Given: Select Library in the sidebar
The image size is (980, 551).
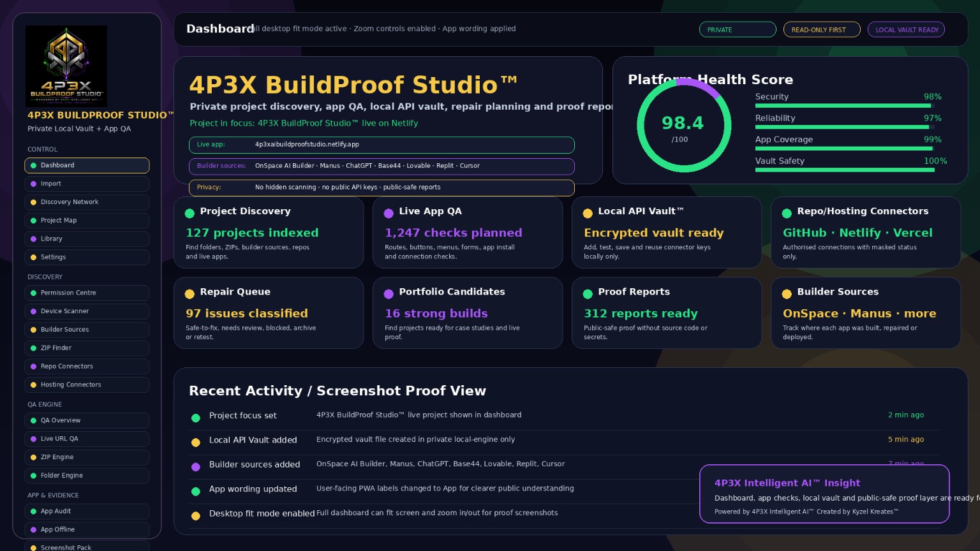Looking at the screenshot, I should pyautogui.click(x=87, y=239).
